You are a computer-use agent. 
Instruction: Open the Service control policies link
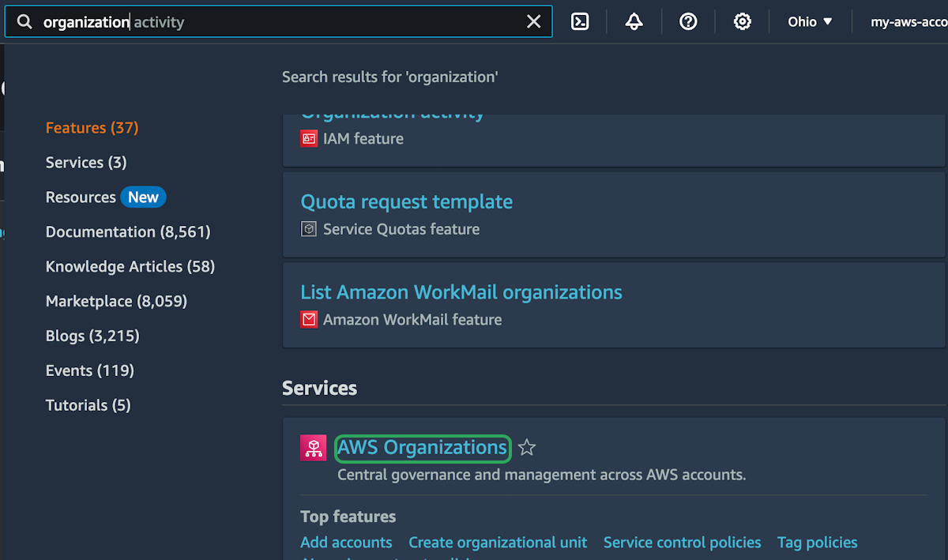(x=683, y=543)
